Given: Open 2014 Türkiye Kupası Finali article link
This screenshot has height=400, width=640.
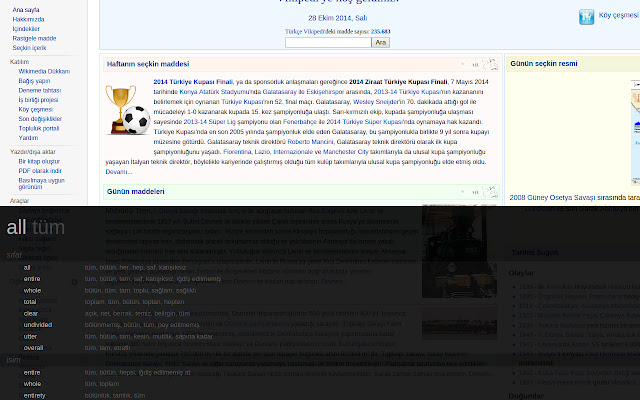Looking at the screenshot, I should 193,82.
